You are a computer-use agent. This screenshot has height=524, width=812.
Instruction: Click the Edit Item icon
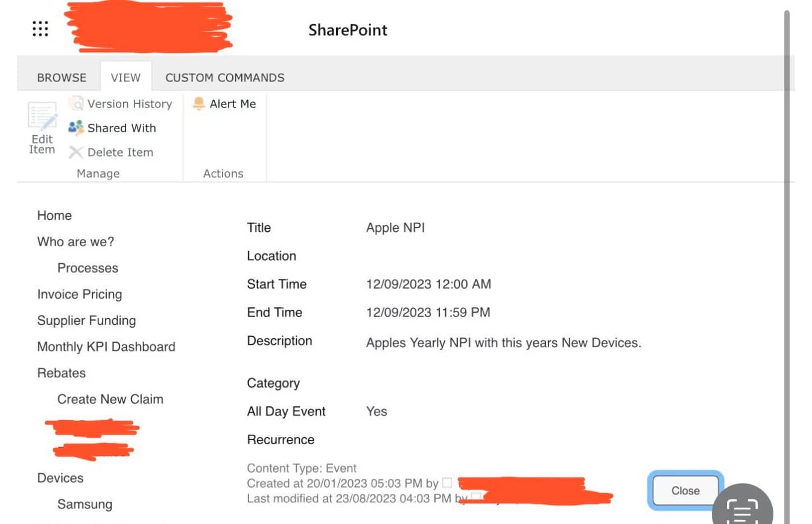point(42,118)
